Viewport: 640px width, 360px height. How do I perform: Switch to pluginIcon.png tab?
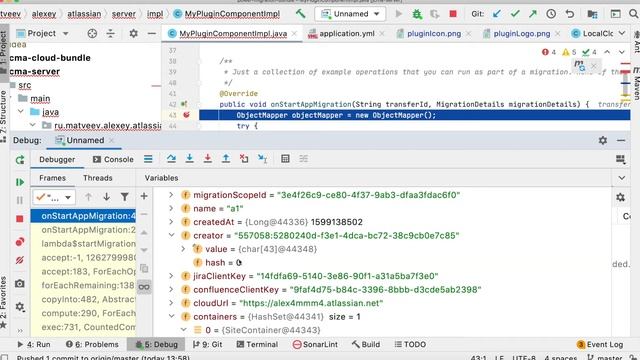(x=433, y=33)
